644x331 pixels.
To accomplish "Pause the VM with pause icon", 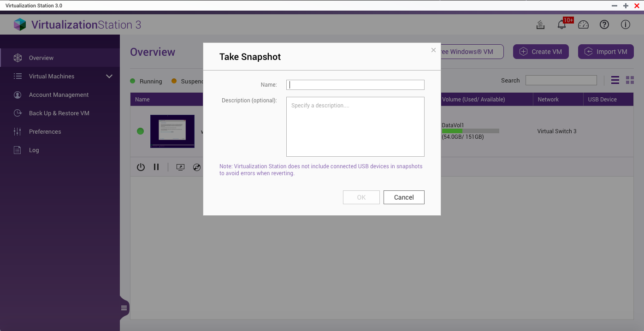I will tap(156, 167).
